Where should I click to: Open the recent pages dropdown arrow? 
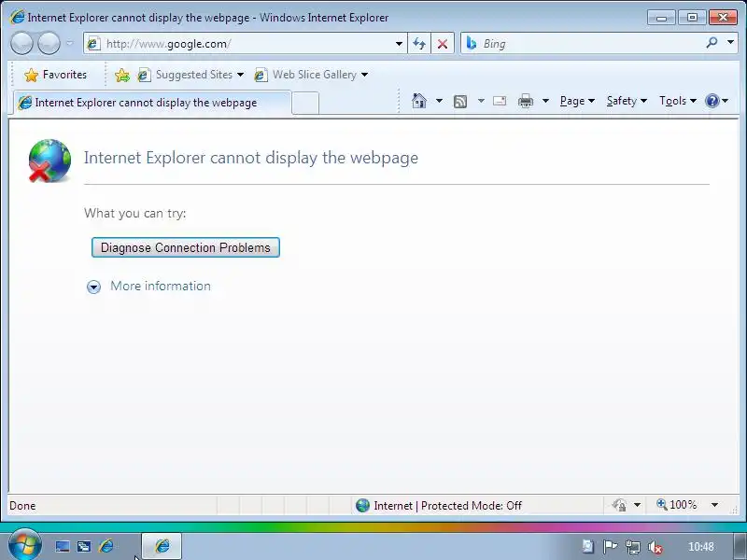69,43
